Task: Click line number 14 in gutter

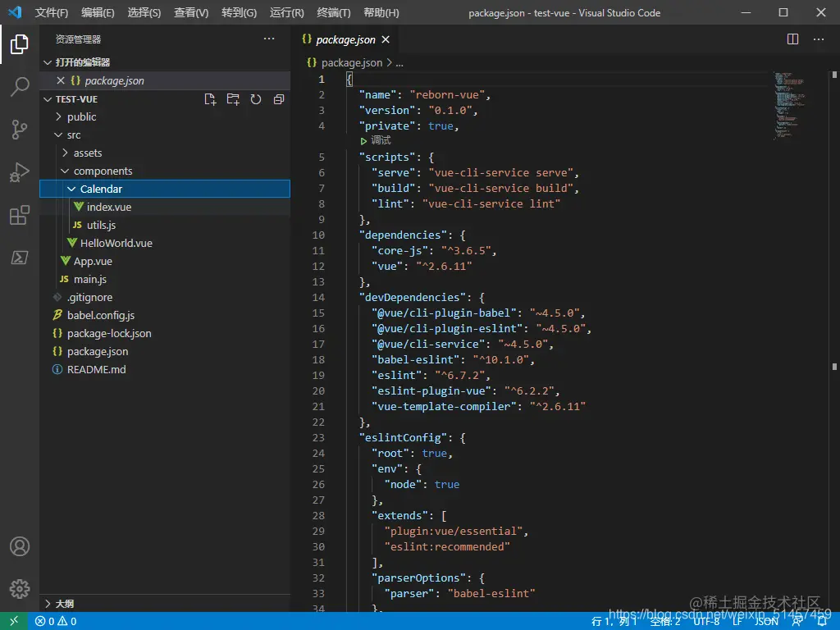Action: pyautogui.click(x=318, y=297)
